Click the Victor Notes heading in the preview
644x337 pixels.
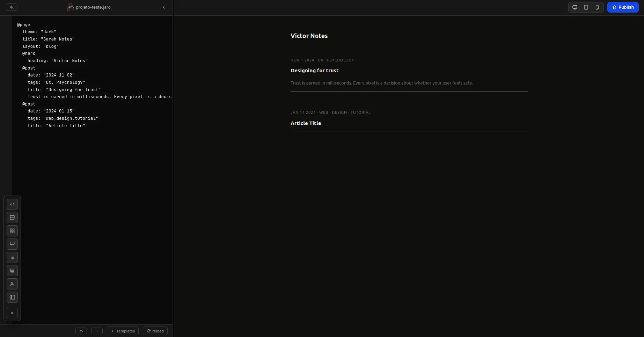309,36
